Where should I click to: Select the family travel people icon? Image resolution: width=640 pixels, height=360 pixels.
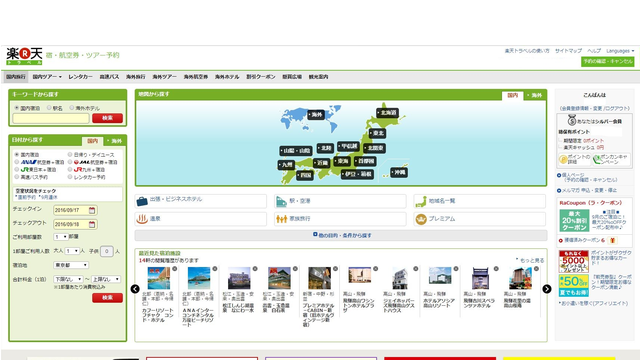click(282, 219)
